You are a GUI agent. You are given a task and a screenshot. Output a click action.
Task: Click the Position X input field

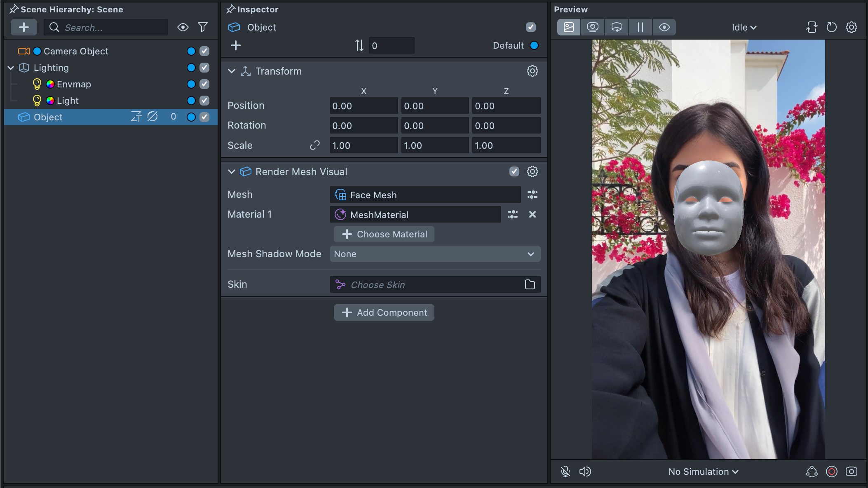(x=363, y=106)
